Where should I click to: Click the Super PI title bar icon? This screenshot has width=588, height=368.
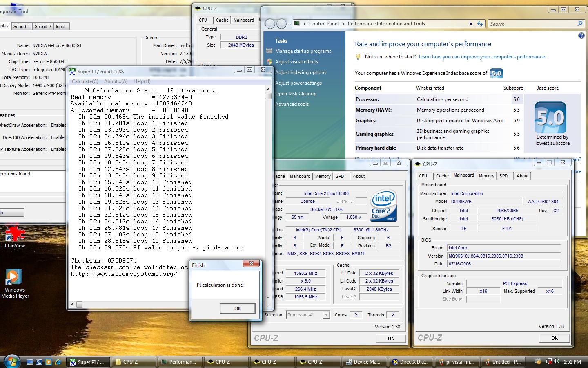73,71
